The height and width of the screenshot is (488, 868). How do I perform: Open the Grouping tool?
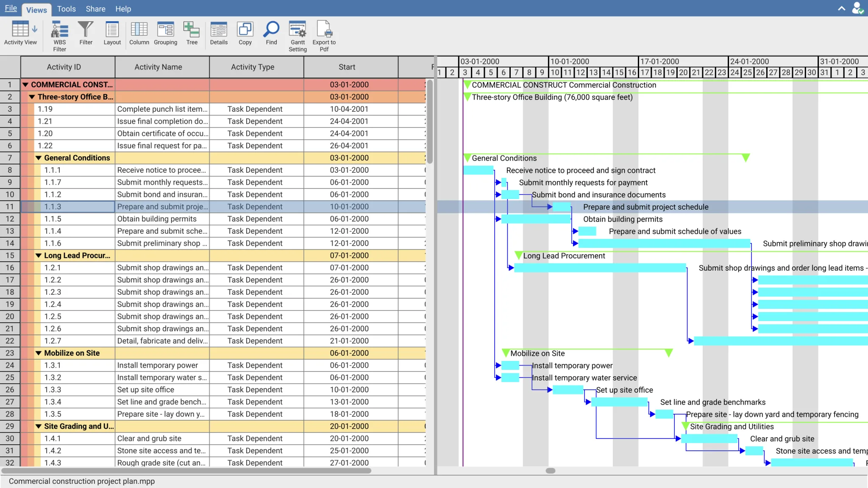pos(165,33)
